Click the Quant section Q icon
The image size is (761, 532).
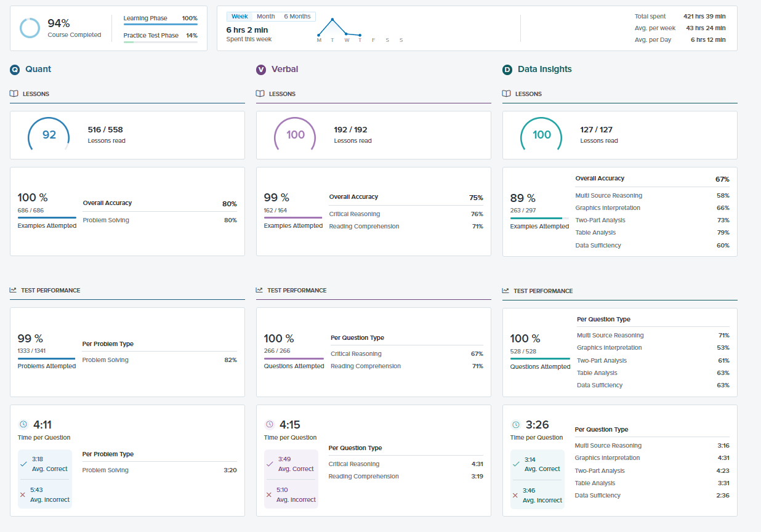point(15,70)
